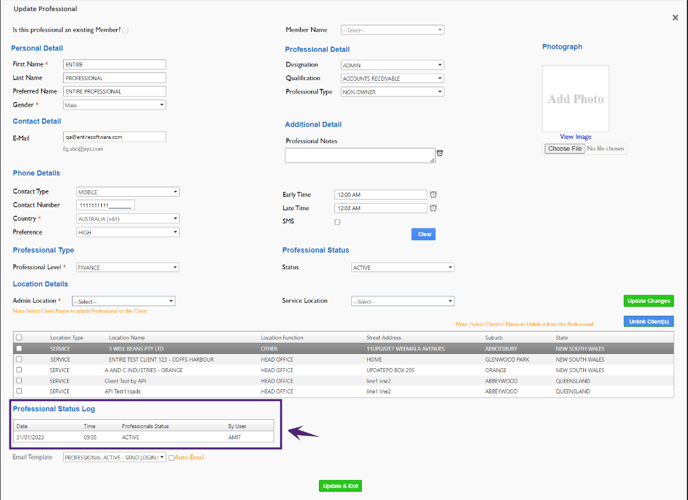Open the Member Name dropdown
This screenshot has width=688, height=500.
[393, 30]
